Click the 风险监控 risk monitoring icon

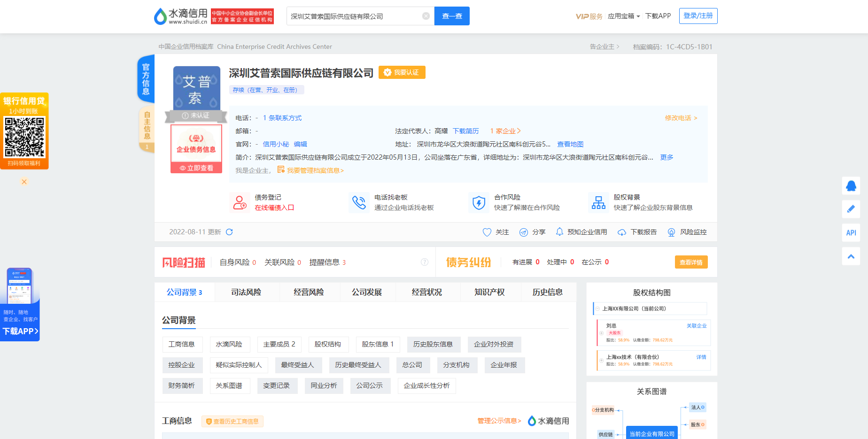tap(671, 232)
